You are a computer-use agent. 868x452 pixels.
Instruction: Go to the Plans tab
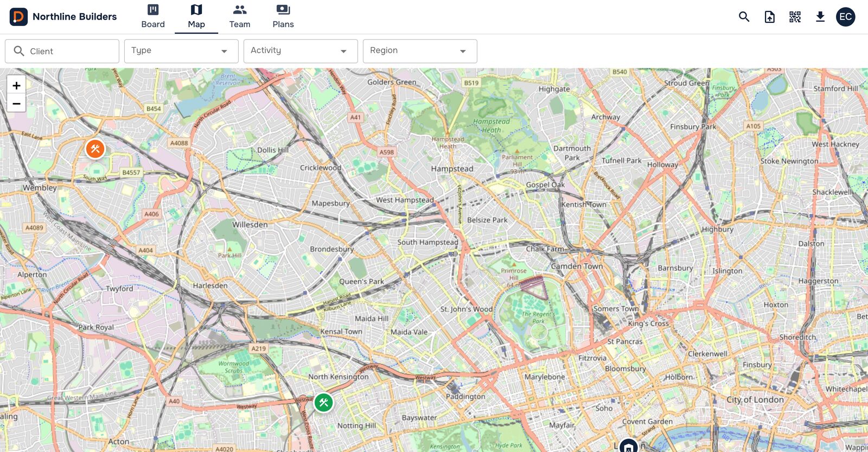coord(283,17)
